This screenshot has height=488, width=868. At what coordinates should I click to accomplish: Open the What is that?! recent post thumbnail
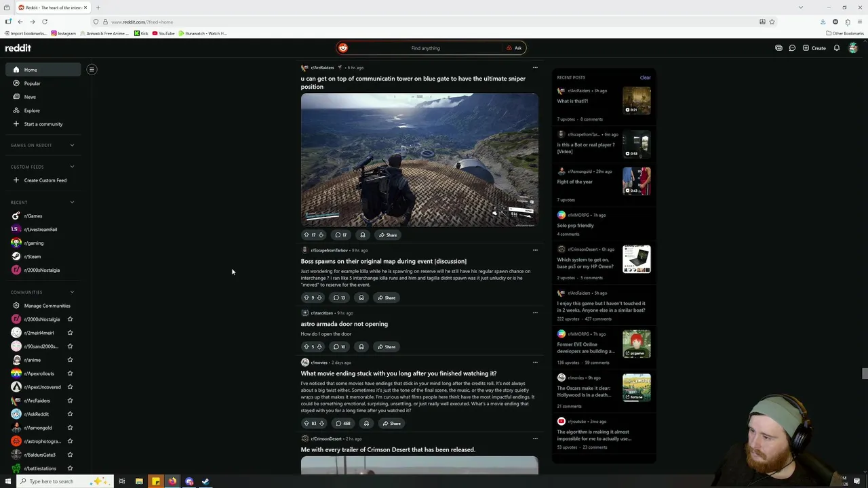tap(637, 100)
